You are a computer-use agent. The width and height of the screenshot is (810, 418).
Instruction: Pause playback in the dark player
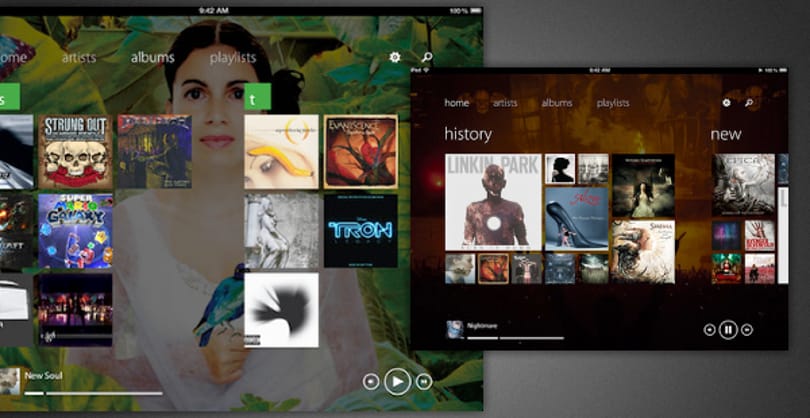pyautogui.click(x=728, y=329)
